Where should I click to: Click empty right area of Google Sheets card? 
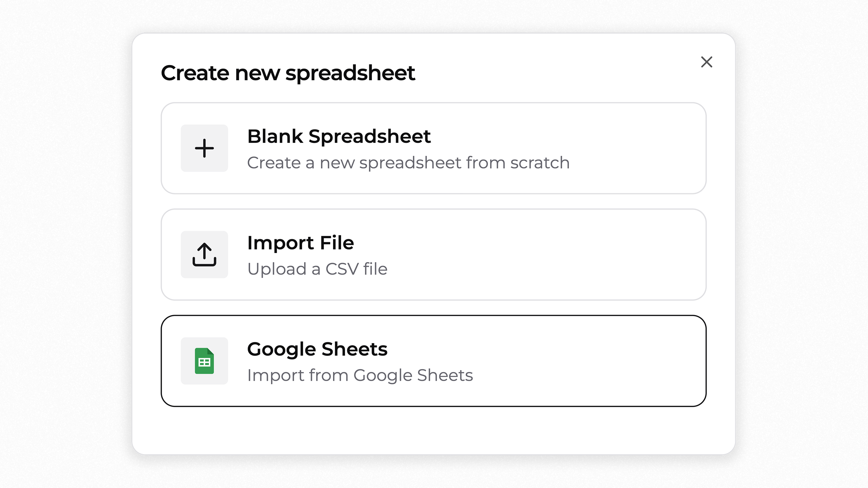tap(590, 361)
